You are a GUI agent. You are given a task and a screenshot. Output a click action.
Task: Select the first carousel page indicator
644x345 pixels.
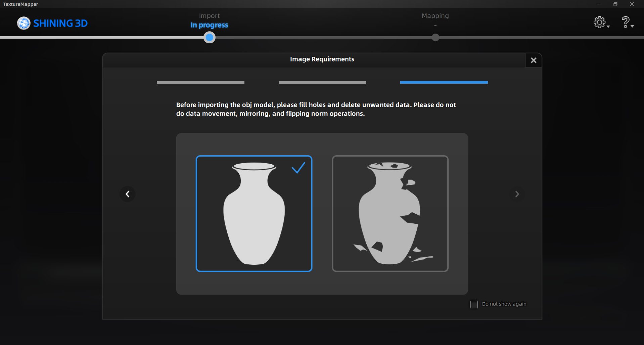200,82
